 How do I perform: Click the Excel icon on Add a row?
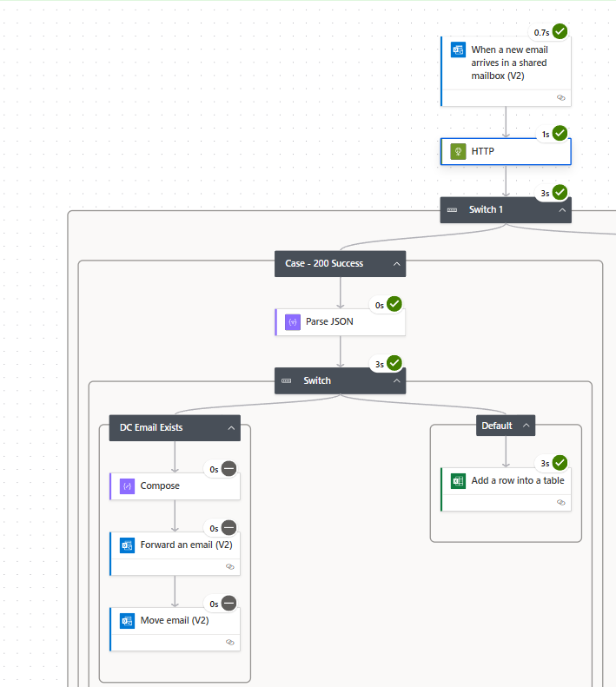tap(458, 480)
